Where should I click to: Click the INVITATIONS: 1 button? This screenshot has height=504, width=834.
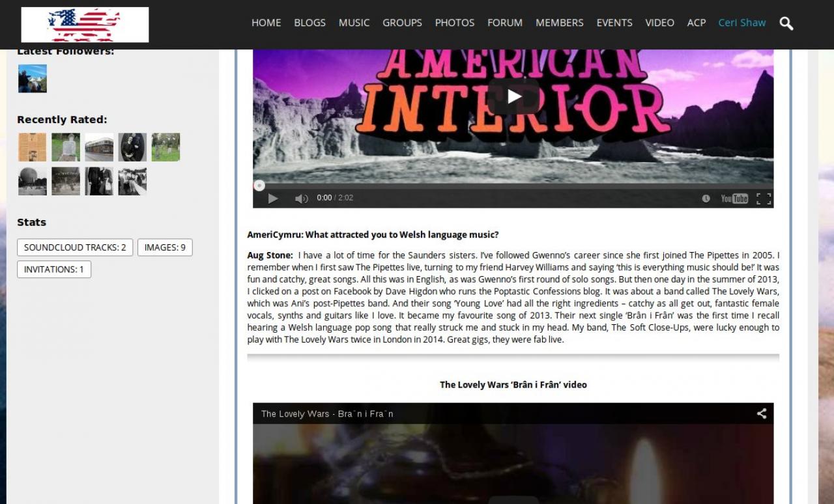(x=54, y=270)
